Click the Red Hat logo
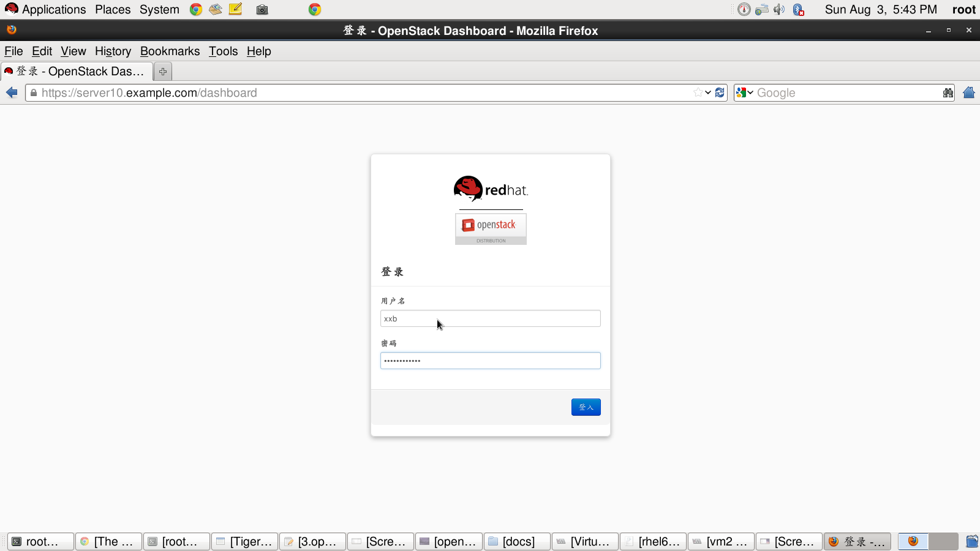980x551 pixels. [491, 189]
